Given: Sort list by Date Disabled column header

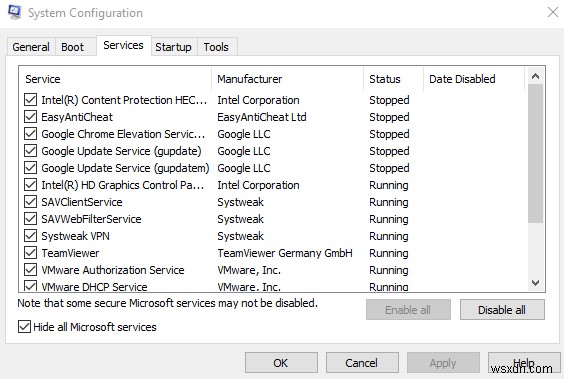Looking at the screenshot, I should [474, 79].
